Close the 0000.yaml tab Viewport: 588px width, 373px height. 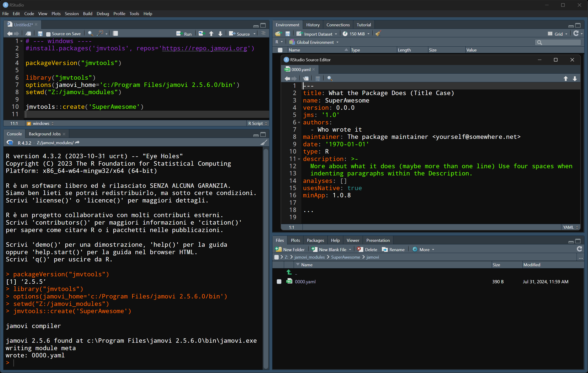pos(313,70)
